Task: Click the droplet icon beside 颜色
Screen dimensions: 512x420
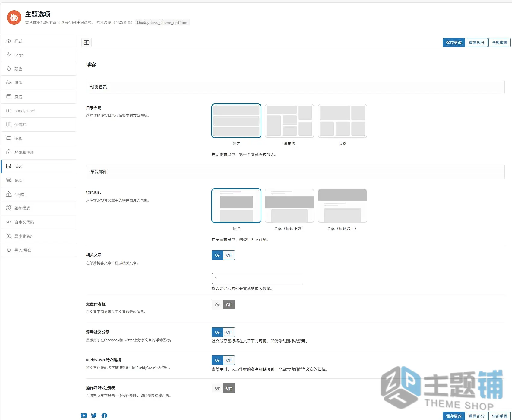Action: (x=9, y=68)
